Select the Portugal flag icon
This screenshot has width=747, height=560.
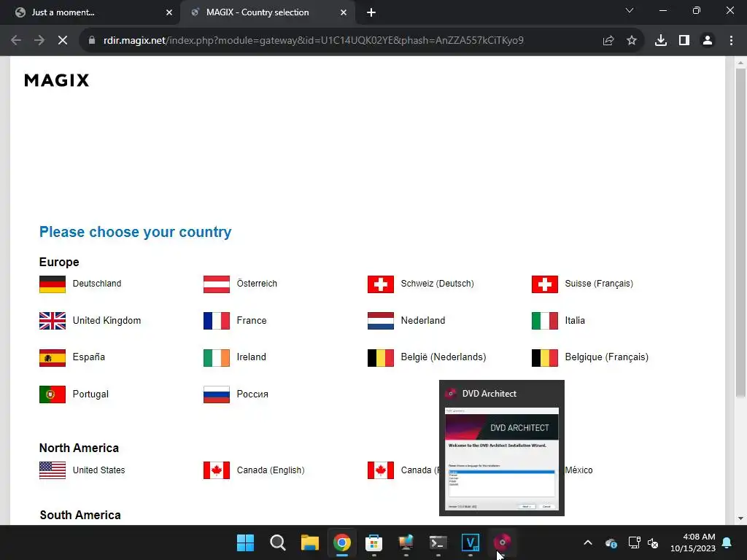pyautogui.click(x=53, y=394)
